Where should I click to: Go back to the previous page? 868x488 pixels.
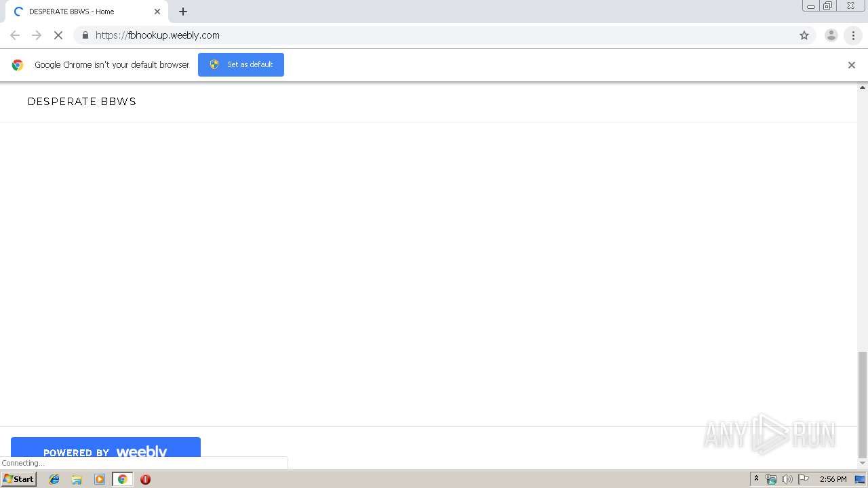pyautogui.click(x=15, y=35)
